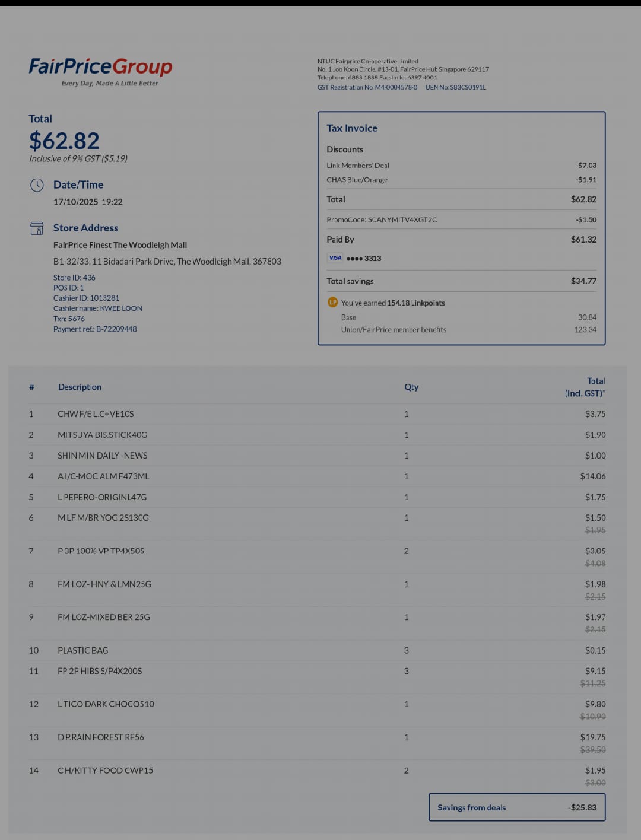This screenshot has width=641, height=840.
Task: Click the $62.82 total amount
Action: click(64, 141)
